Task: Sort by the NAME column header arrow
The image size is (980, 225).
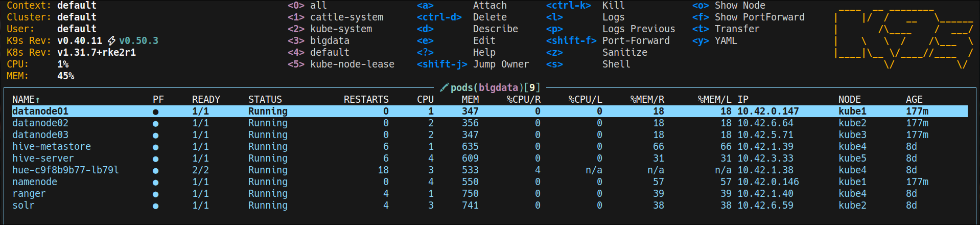Action: 37,99
